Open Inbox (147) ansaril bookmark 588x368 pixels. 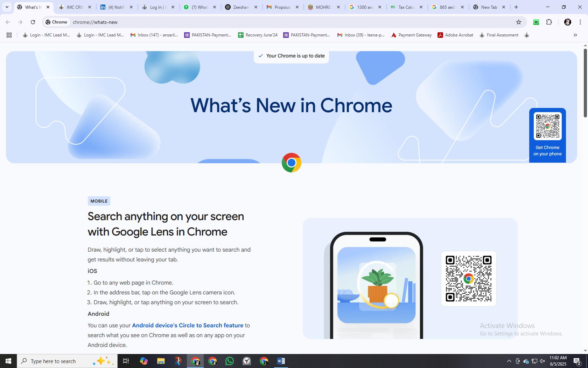154,35
